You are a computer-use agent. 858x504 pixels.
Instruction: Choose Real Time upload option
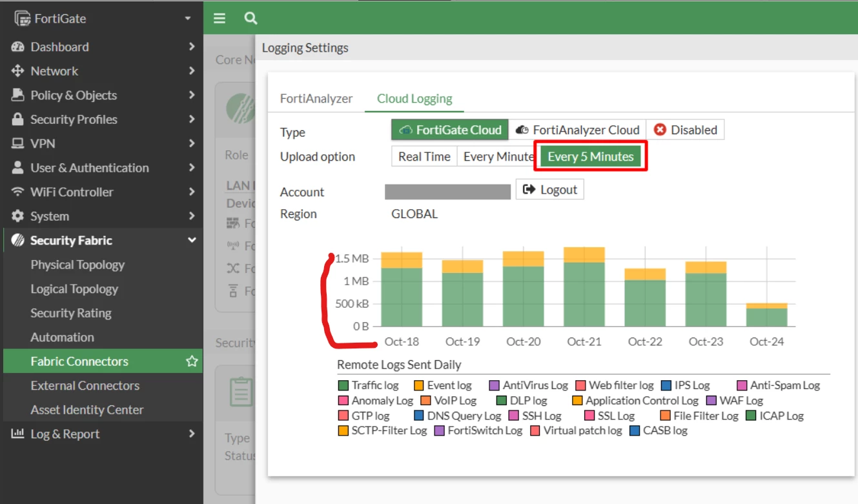click(424, 156)
